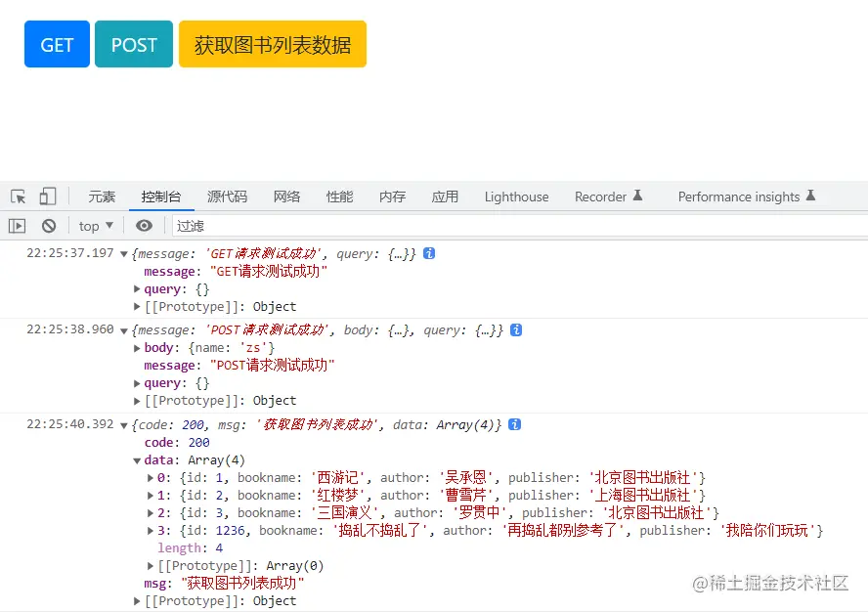The image size is (868, 612).
Task: Collapse the data: Array(4) node
Action: coord(137,460)
